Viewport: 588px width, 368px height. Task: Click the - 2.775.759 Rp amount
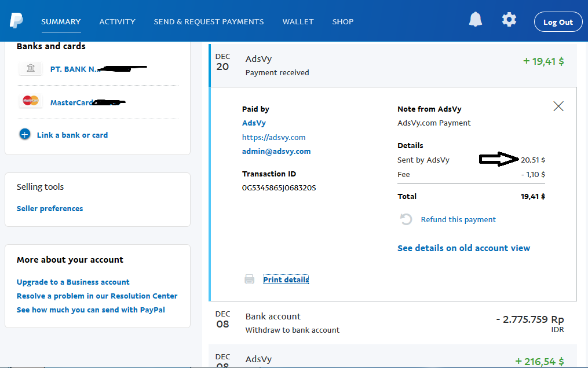[530, 319]
